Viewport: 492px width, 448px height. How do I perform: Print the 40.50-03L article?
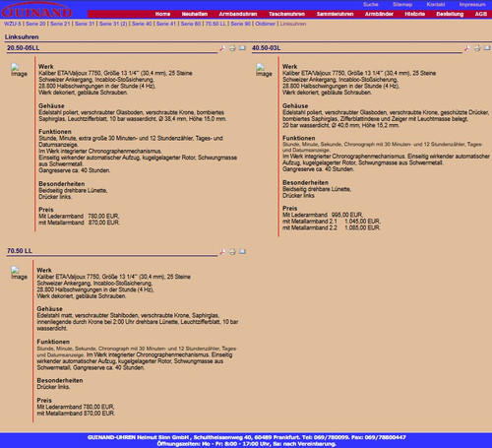477,48
